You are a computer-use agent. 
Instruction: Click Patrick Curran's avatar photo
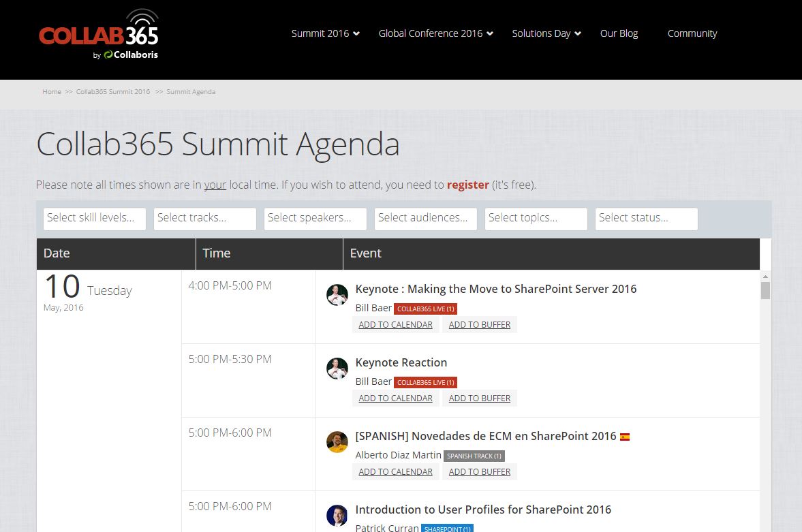tap(337, 516)
